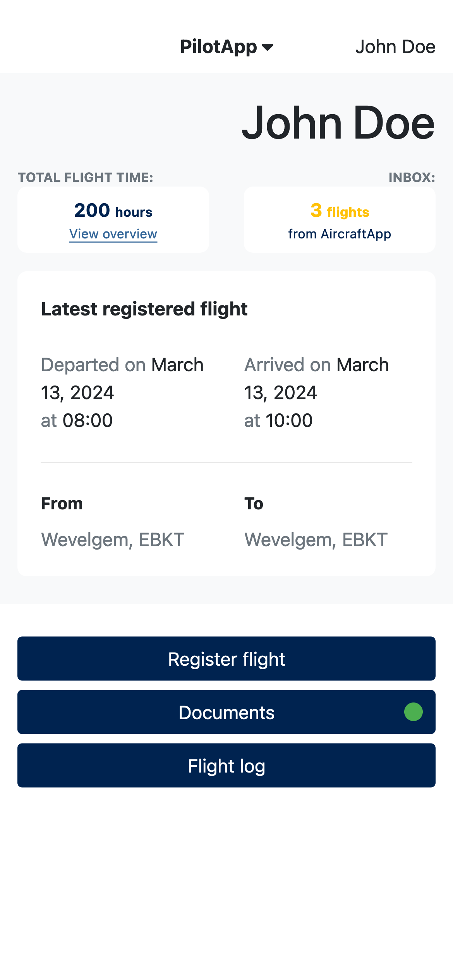Select the 200 hours flight time figure
The image size is (453, 980).
[113, 211]
